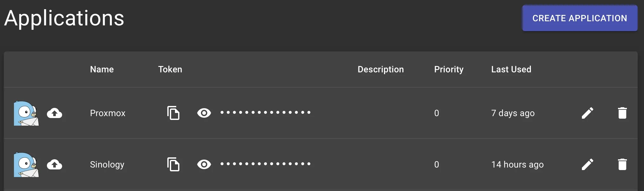Click the Description column header
The width and height of the screenshot is (644, 191).
click(x=381, y=69)
